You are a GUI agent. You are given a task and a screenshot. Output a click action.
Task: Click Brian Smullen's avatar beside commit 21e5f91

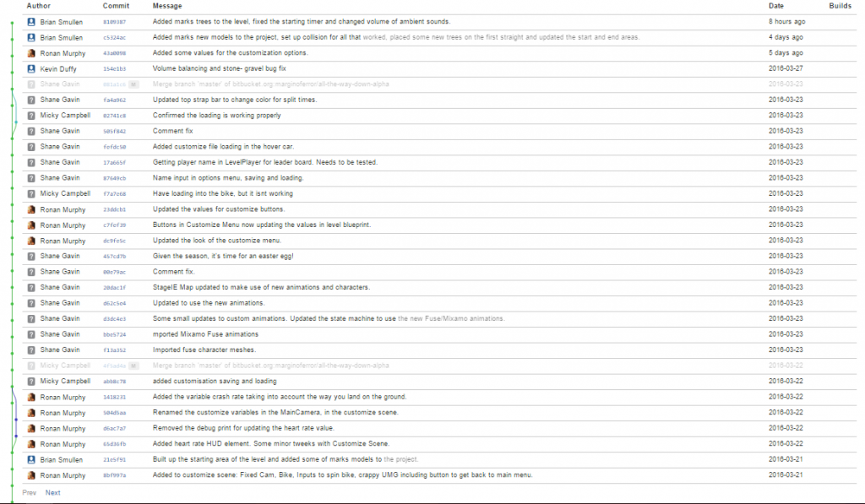click(x=31, y=459)
